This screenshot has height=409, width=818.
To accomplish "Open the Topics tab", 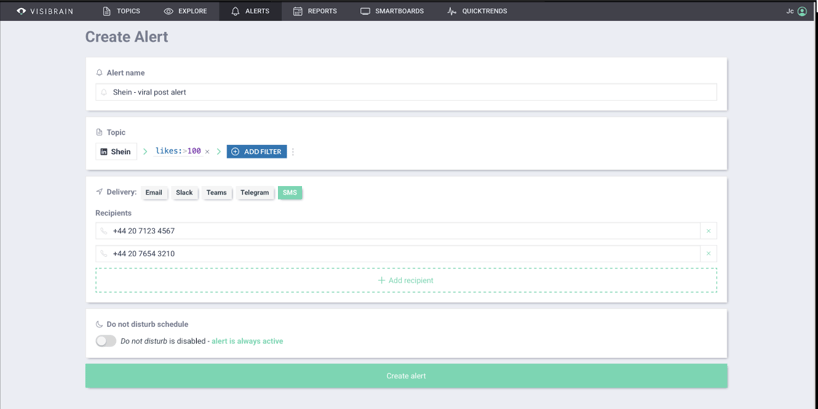I will pos(122,11).
